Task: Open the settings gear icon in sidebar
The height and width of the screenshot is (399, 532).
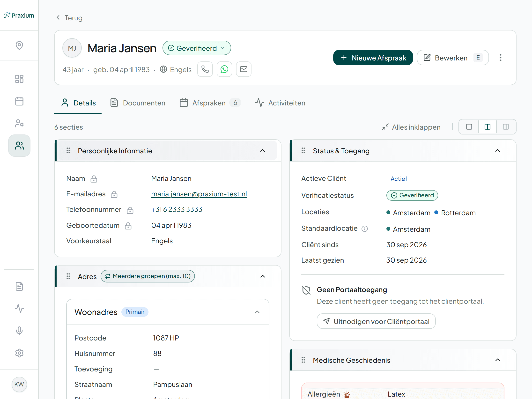Action: (19, 353)
